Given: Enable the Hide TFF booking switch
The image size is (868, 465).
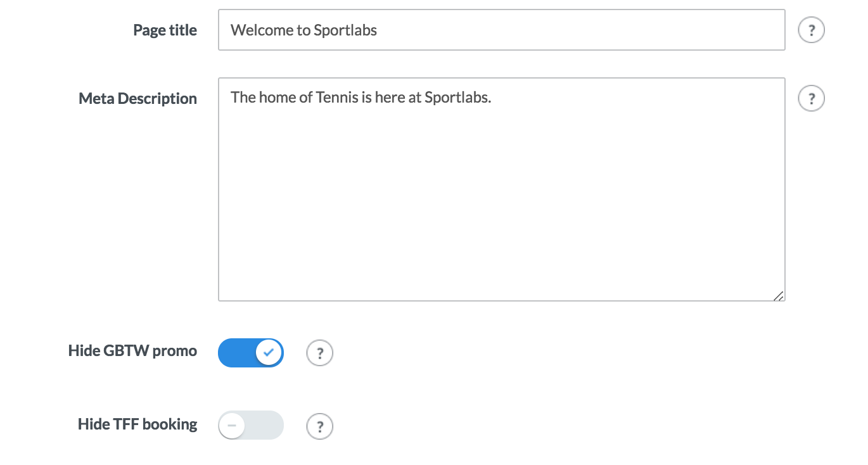Looking at the screenshot, I should (250, 425).
